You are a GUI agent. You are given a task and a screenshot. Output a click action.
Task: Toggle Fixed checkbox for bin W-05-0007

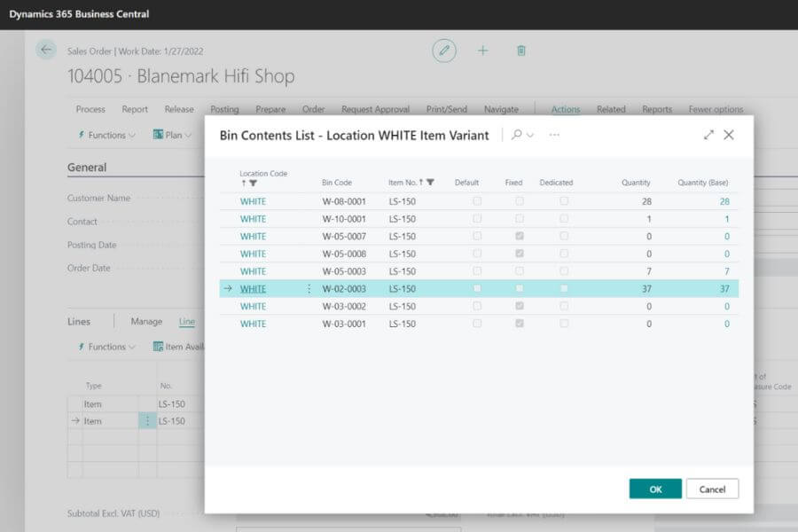tap(519, 236)
